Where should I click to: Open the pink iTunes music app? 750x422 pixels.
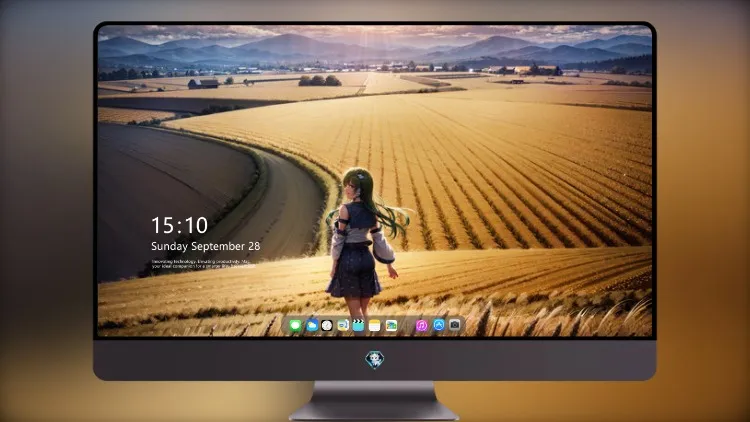pos(421,326)
